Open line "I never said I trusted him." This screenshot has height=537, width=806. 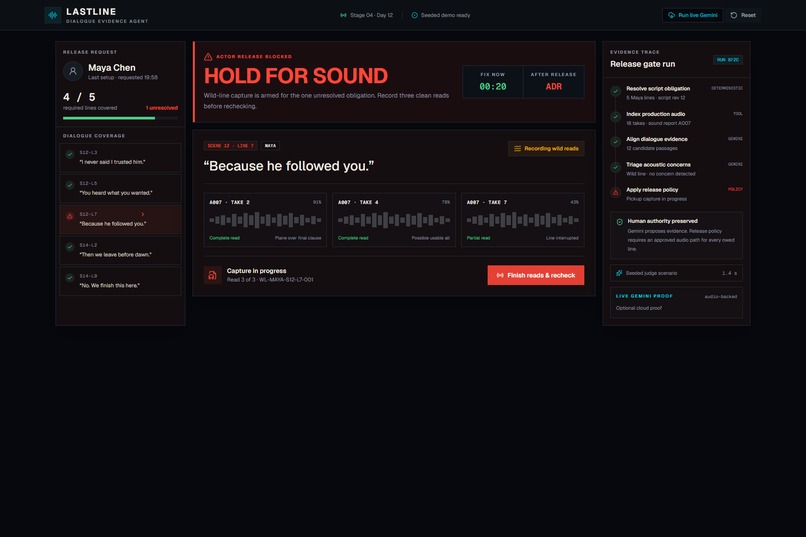point(120,157)
